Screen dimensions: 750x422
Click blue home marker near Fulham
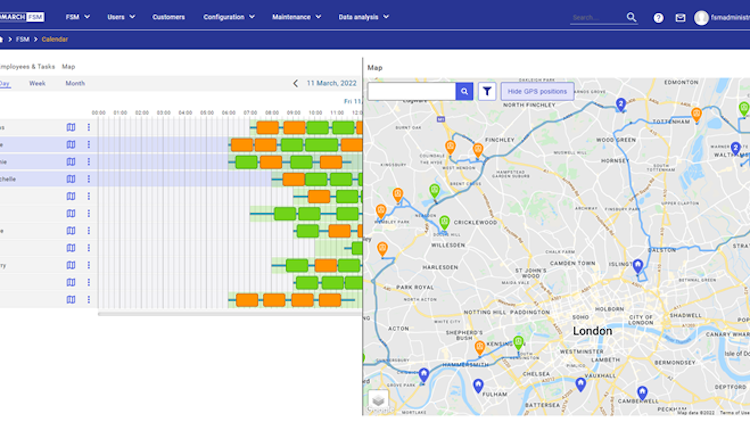point(478,386)
